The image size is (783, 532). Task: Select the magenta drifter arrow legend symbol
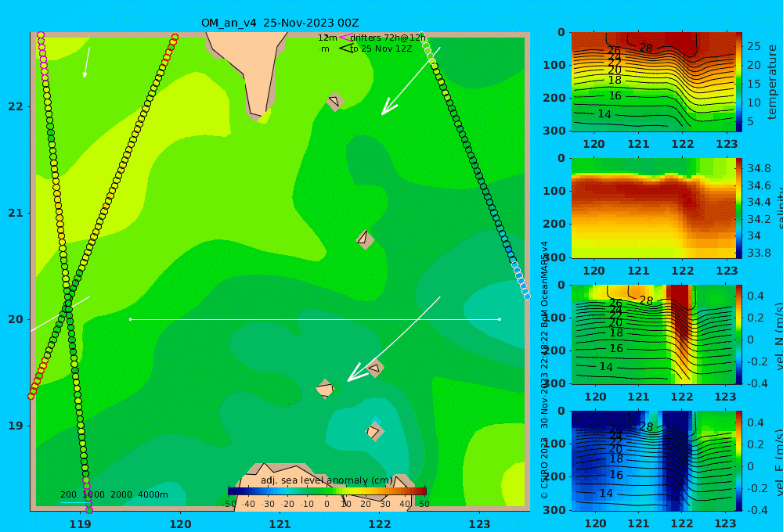coord(345,37)
